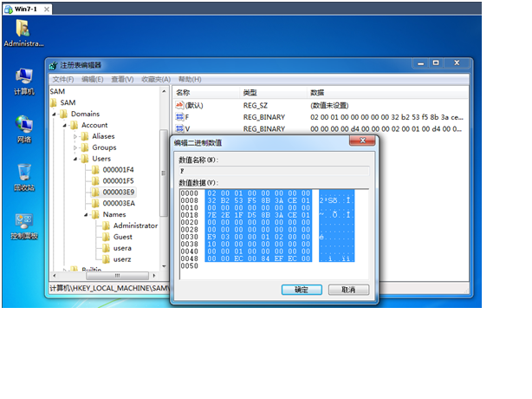Select the 000003E9 tree key
Image resolution: width=532 pixels, height=399 pixels.
click(119, 193)
